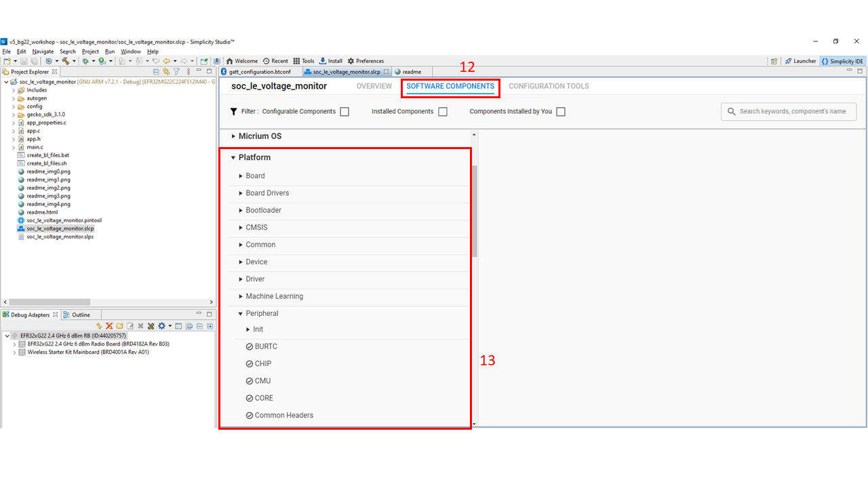Open the Project menu

pyautogui.click(x=90, y=52)
